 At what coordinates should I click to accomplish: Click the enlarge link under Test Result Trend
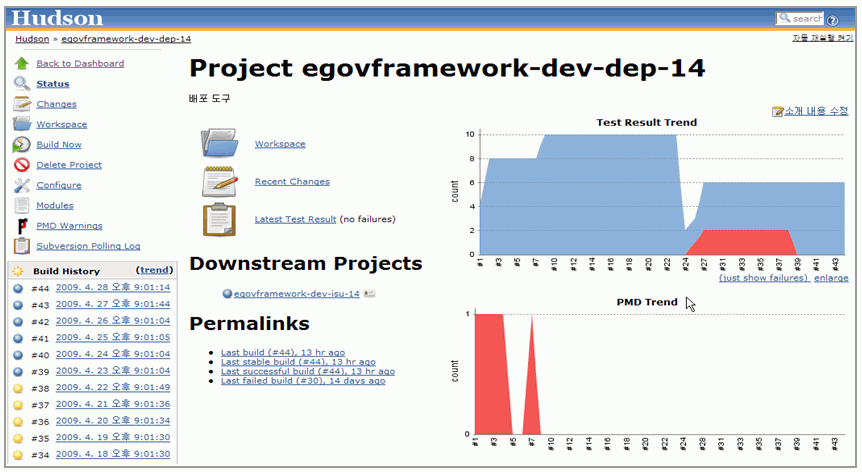tap(831, 278)
